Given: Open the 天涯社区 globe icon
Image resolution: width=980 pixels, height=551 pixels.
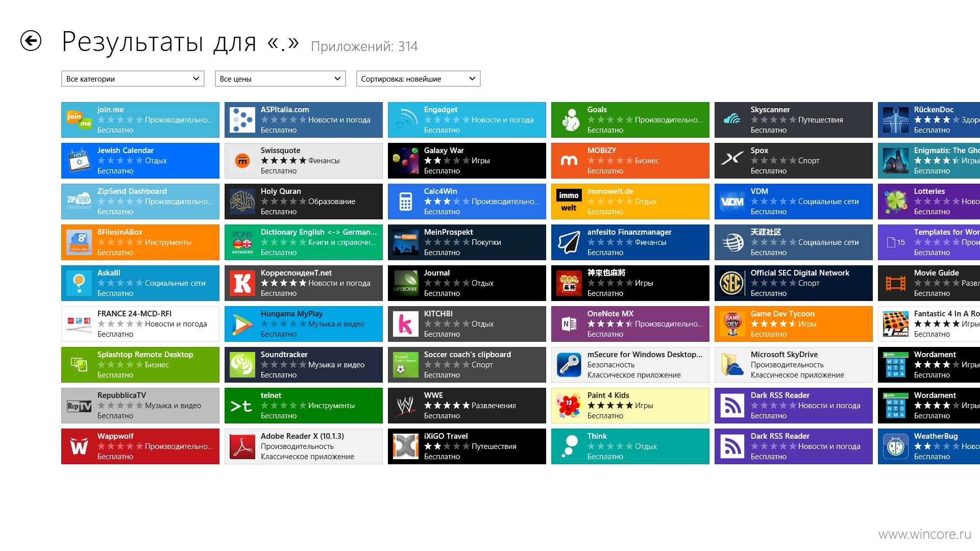Looking at the screenshot, I should [732, 242].
